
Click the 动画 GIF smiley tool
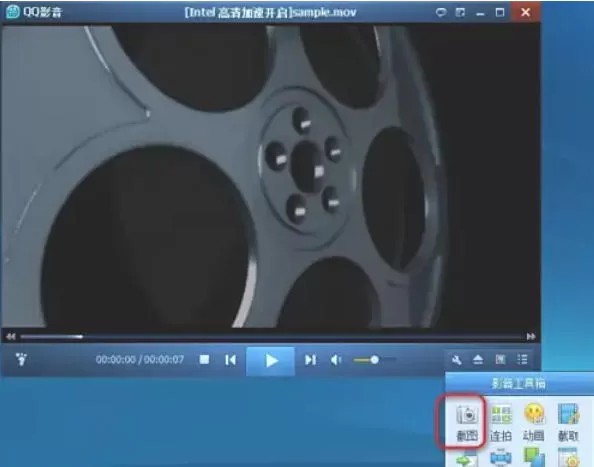point(534,423)
